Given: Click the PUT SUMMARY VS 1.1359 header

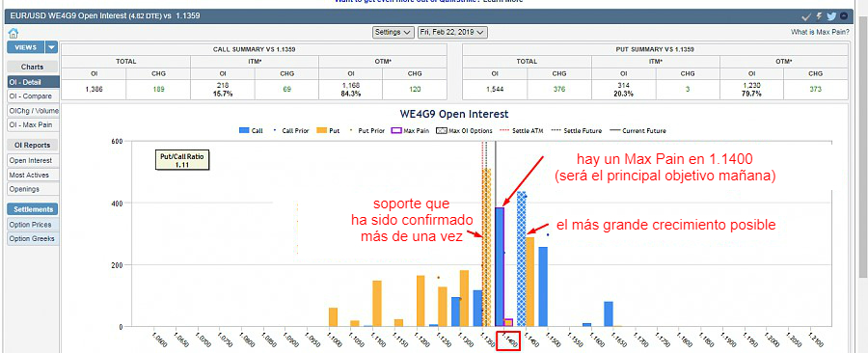Looking at the screenshot, I should coord(655,49).
